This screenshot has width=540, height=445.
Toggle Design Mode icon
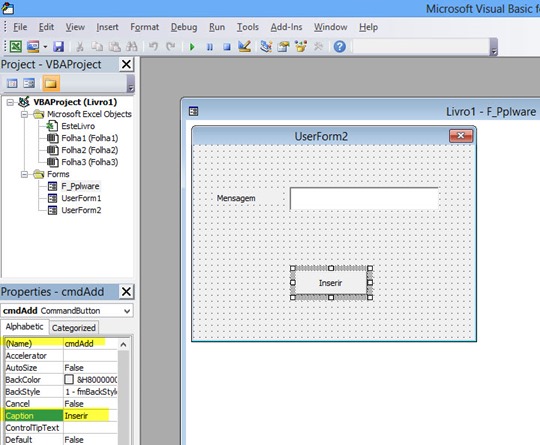pyautogui.click(x=245, y=46)
